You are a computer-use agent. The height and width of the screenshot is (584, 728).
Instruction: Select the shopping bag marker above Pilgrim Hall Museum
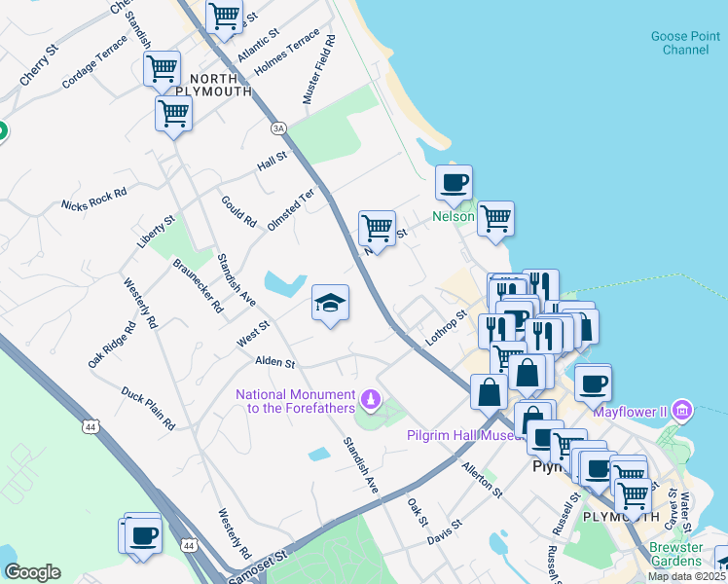click(x=489, y=393)
